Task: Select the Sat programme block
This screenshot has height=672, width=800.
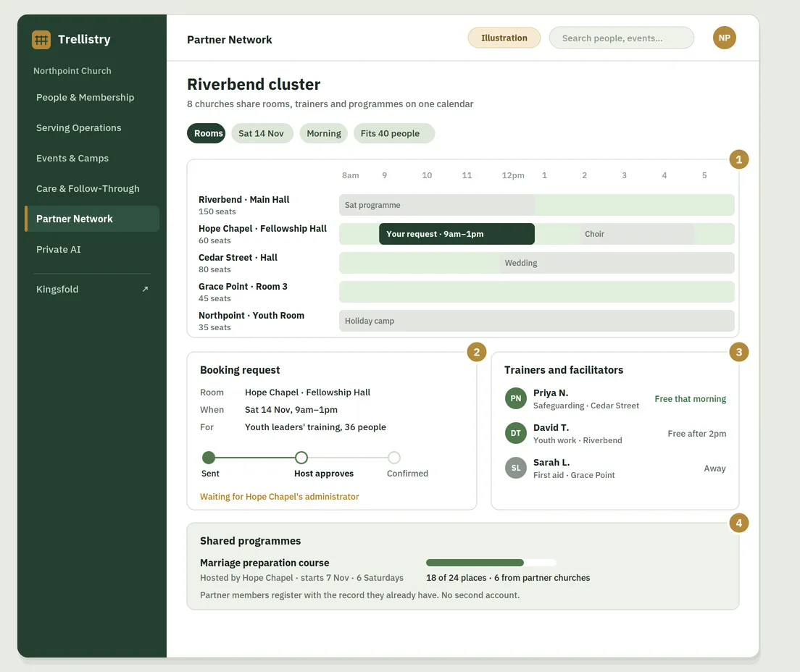Action: tap(437, 204)
